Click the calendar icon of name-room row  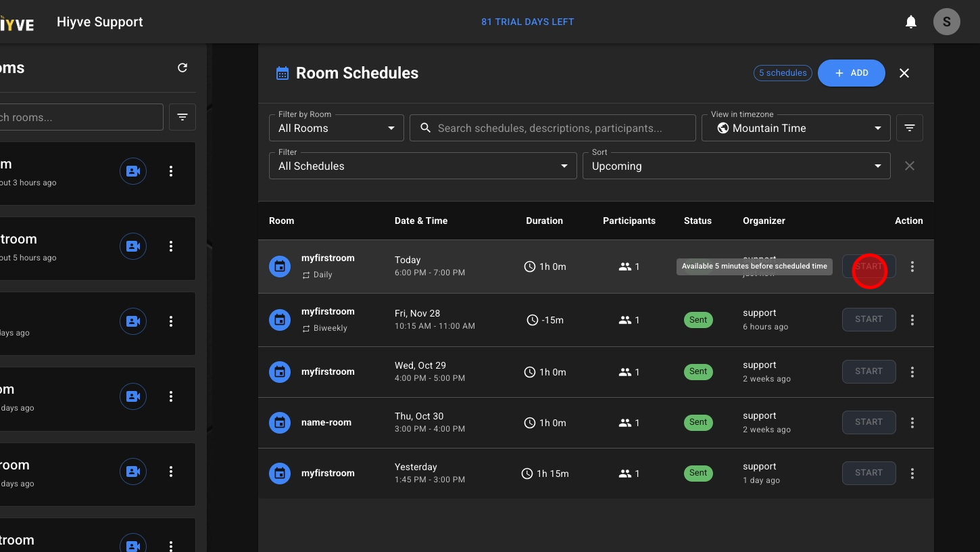coord(280,423)
